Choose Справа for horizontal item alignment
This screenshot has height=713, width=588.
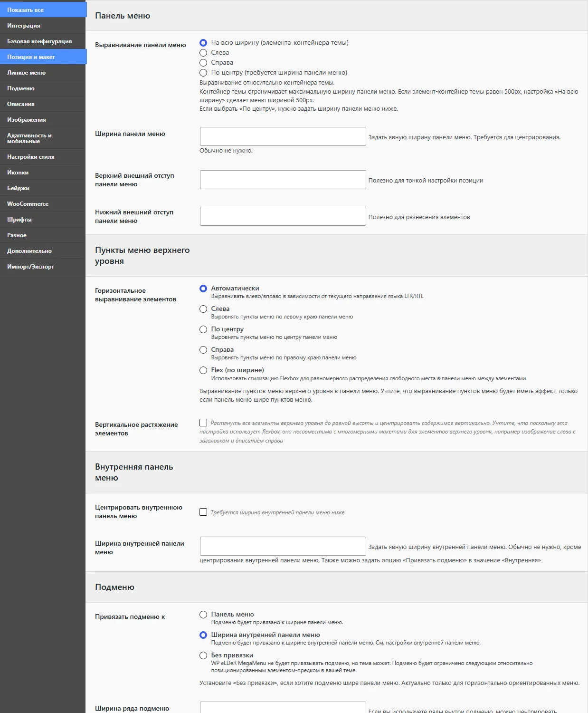[203, 350]
